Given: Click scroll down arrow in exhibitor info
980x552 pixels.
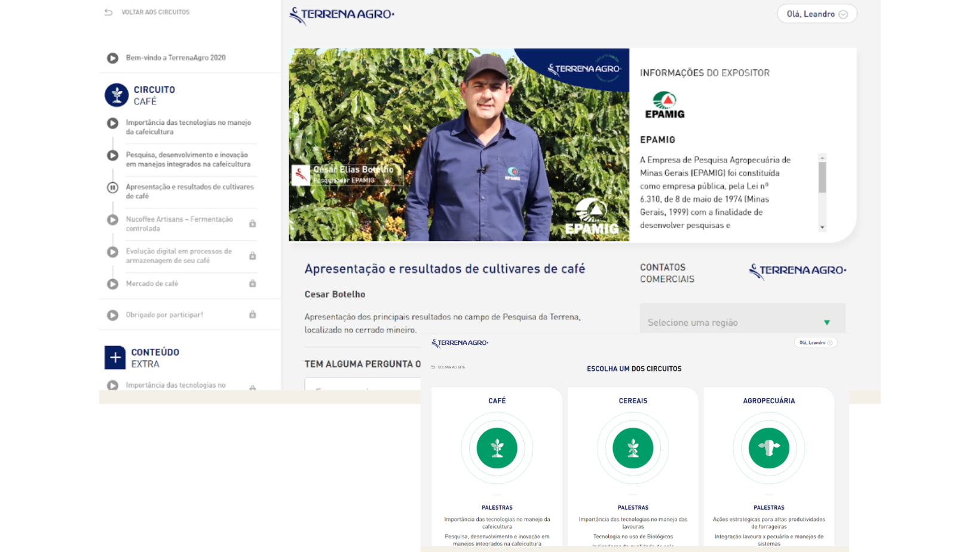Looking at the screenshot, I should coord(822,227).
